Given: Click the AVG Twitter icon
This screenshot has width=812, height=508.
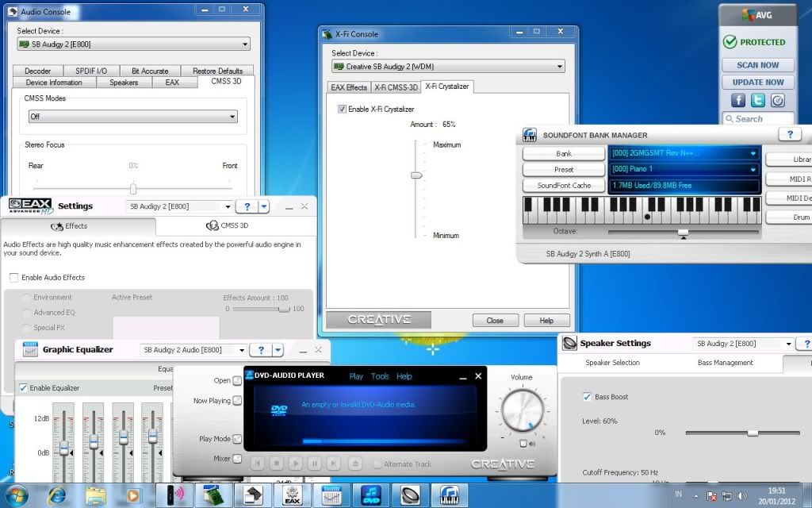Looking at the screenshot, I should click(x=757, y=100).
